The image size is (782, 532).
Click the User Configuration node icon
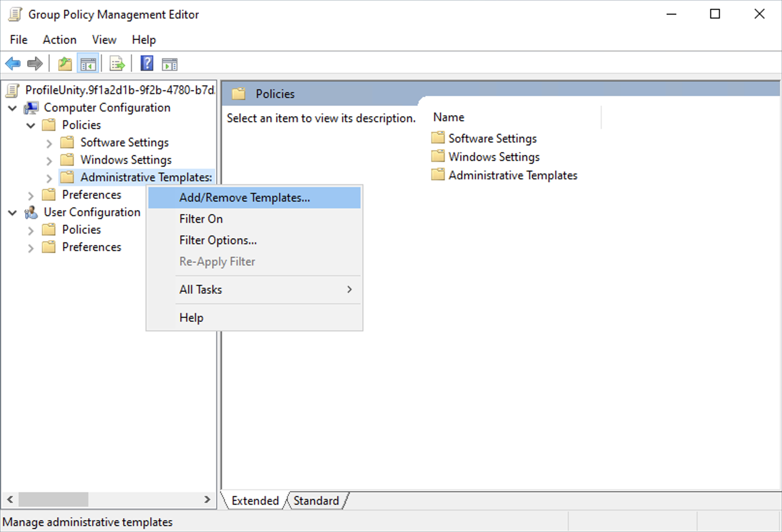tap(31, 212)
